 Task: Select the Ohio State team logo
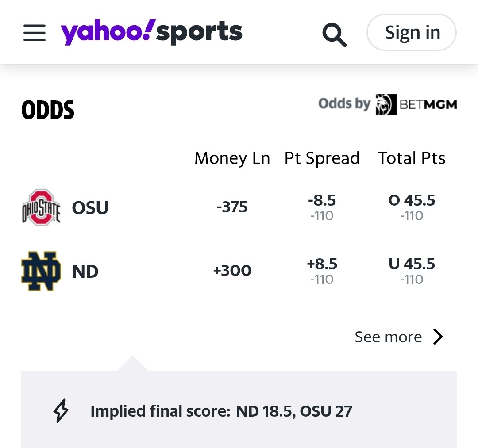41,207
